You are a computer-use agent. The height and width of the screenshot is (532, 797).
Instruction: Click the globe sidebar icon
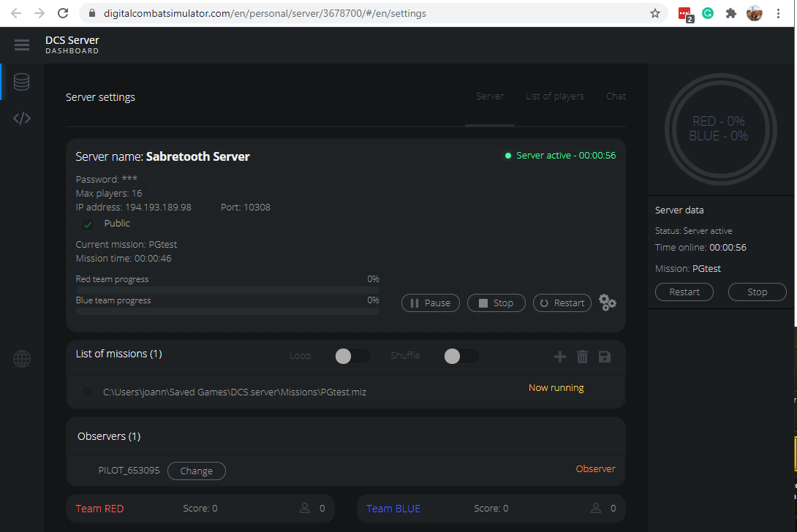(22, 359)
